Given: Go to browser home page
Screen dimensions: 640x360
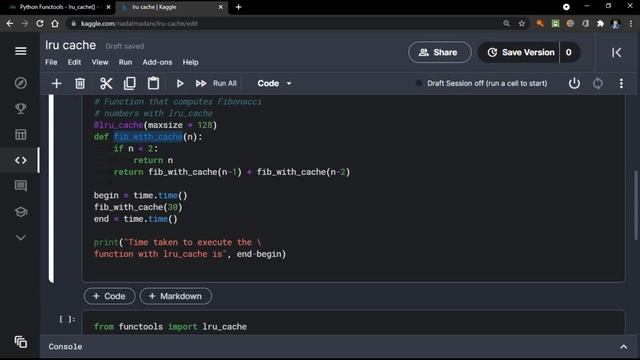Looking at the screenshot, I should [55, 24].
